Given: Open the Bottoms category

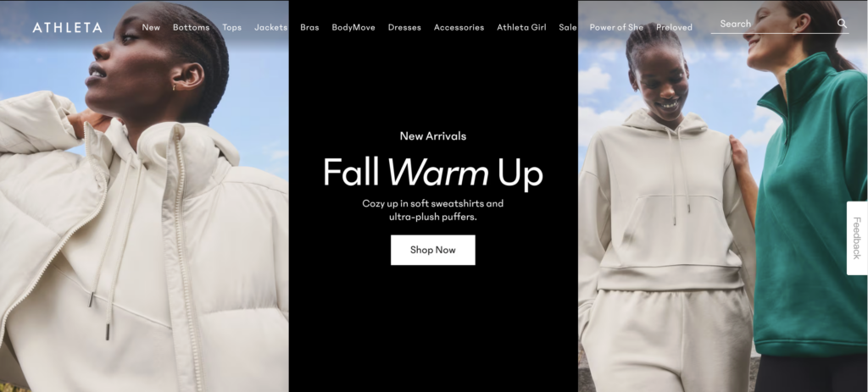Looking at the screenshot, I should click(x=191, y=27).
